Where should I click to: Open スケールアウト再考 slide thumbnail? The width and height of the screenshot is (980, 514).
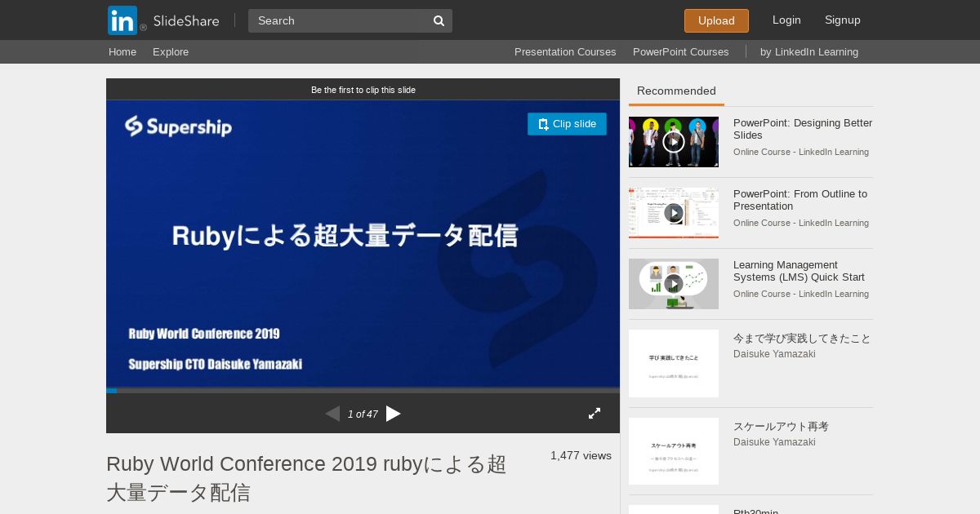674,451
